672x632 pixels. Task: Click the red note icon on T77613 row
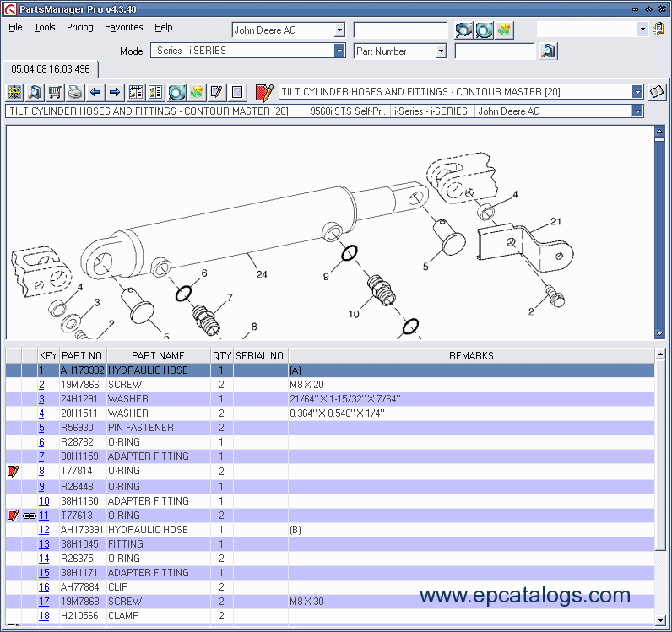(x=14, y=516)
